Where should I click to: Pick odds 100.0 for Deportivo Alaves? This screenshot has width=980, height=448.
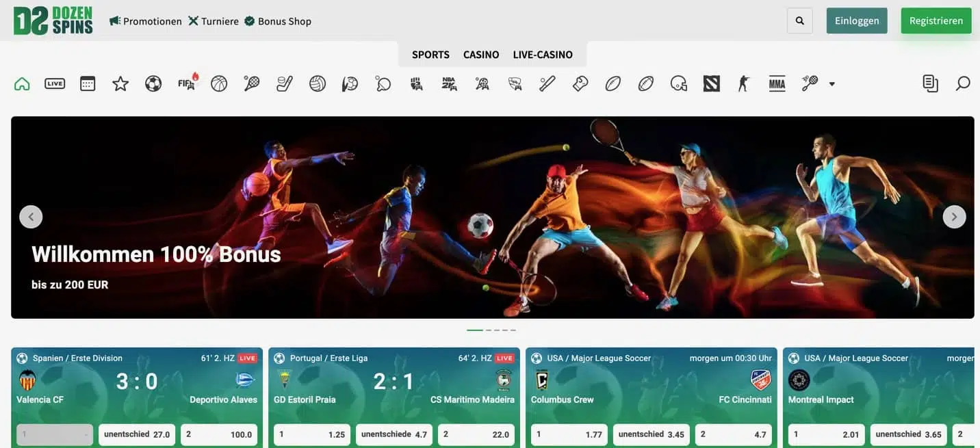click(219, 434)
